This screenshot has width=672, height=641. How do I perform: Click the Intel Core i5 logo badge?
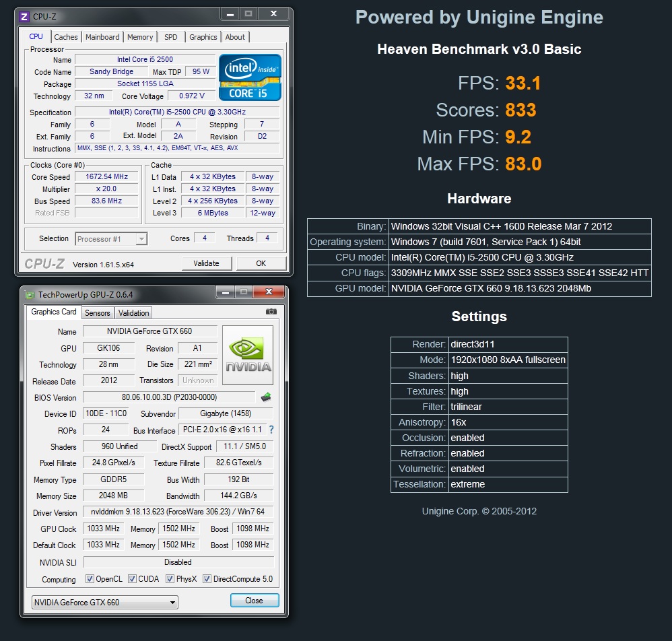(x=250, y=77)
